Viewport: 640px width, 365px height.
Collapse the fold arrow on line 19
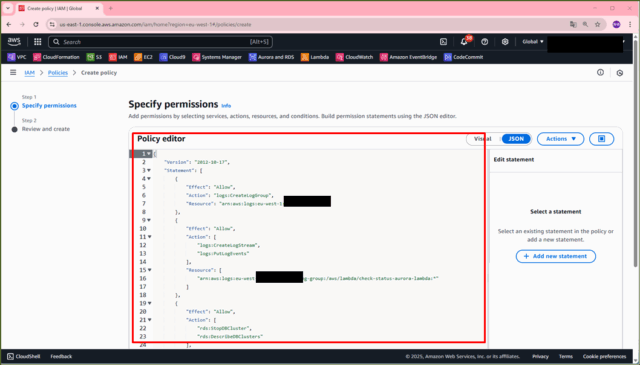tap(149, 303)
